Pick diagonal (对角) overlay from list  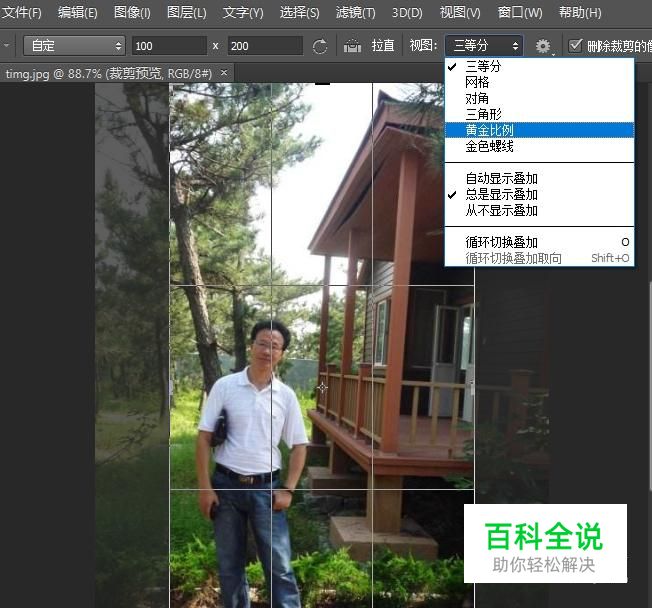[x=478, y=98]
